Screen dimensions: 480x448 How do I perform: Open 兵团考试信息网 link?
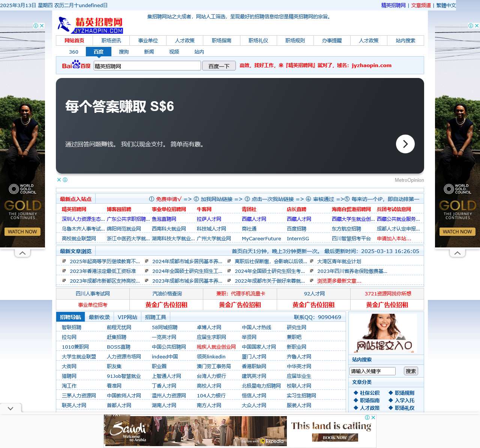[394, 209]
